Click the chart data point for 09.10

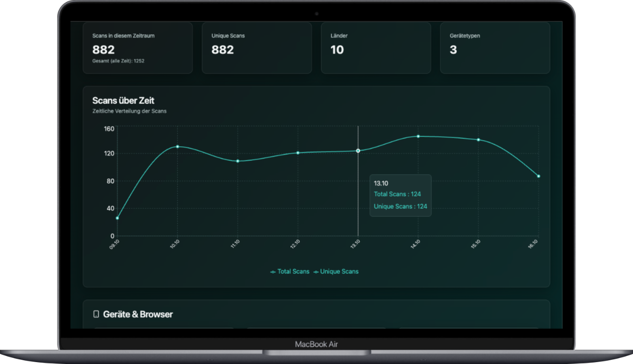(117, 218)
